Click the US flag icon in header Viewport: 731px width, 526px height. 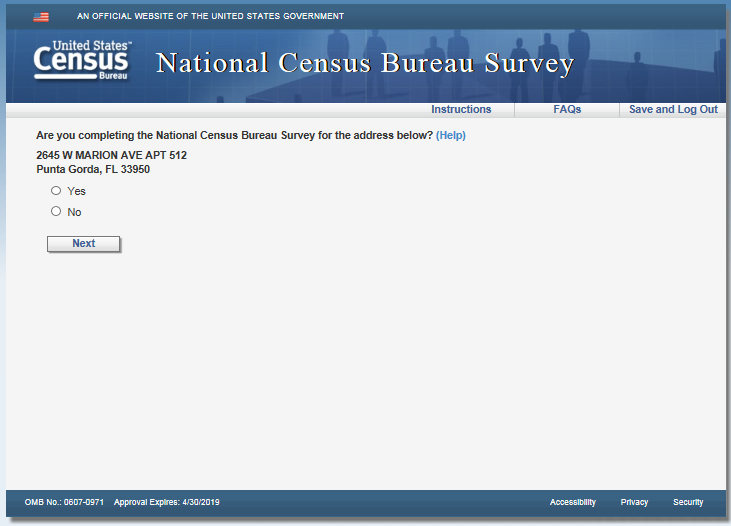(x=41, y=17)
